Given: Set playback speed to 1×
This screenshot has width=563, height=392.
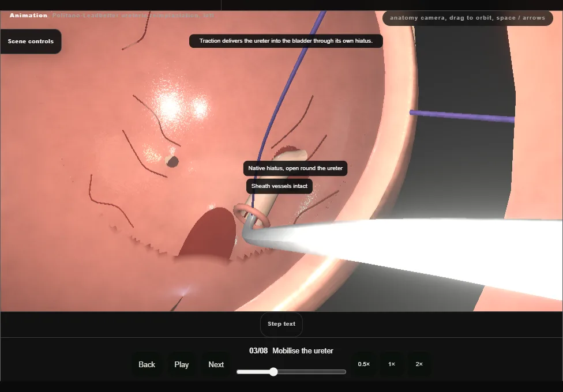Looking at the screenshot, I should 392,364.
